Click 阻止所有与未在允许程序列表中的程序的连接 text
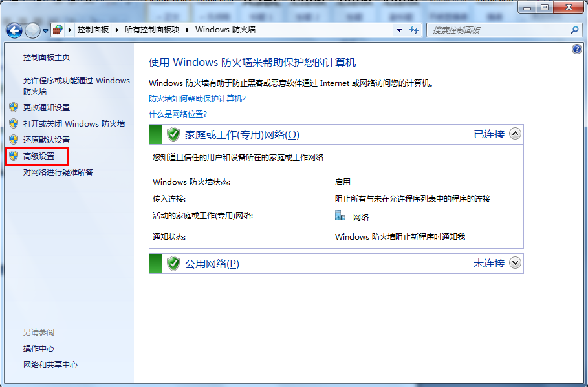588x387 pixels. pyautogui.click(x=413, y=199)
